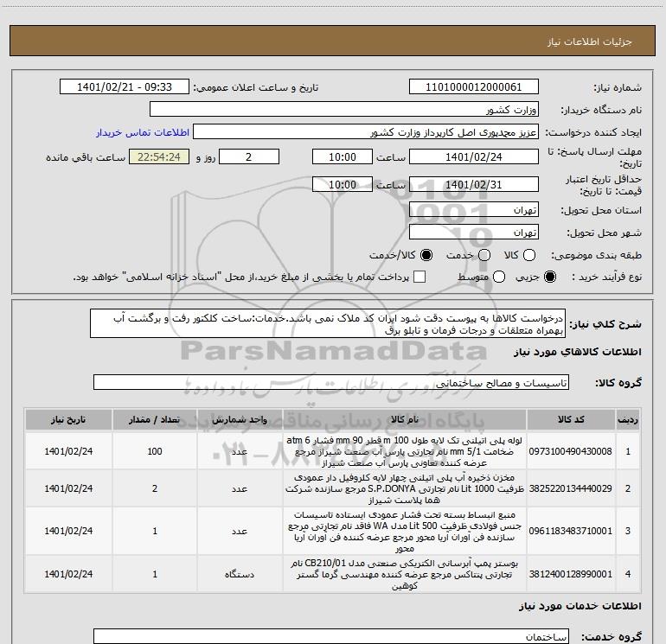Click the نام دستگاه خریدار field وزارت کشور
Image resolution: width=666 pixels, height=644 pixels.
344,110
